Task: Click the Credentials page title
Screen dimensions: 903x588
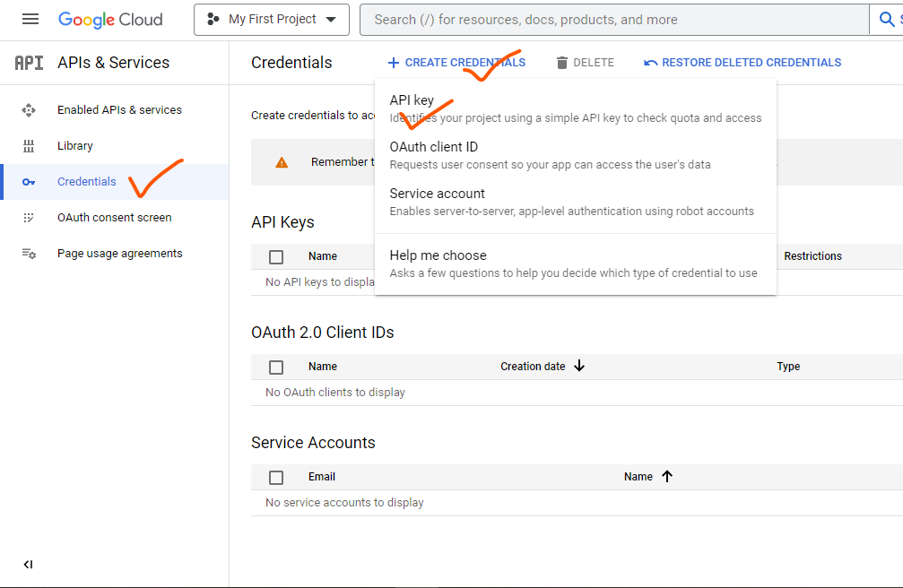Action: click(x=291, y=63)
